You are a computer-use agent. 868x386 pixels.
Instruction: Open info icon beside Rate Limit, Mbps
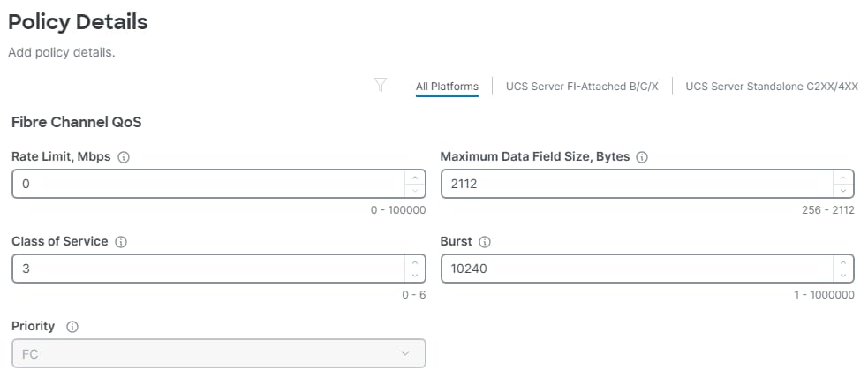124,157
